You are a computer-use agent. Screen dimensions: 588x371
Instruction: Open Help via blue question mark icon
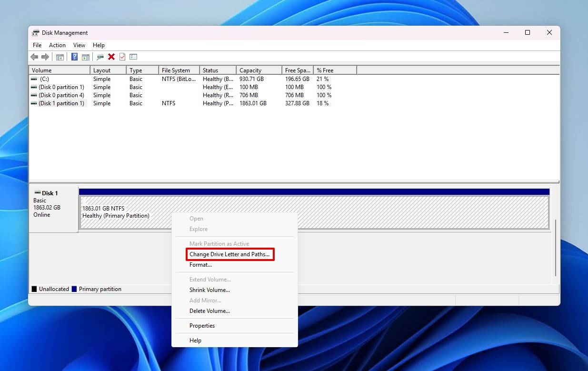74,57
